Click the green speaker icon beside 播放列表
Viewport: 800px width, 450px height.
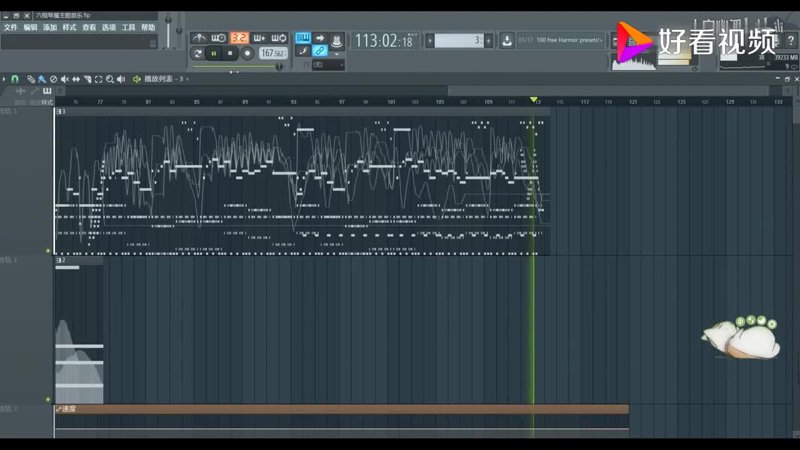click(137, 79)
